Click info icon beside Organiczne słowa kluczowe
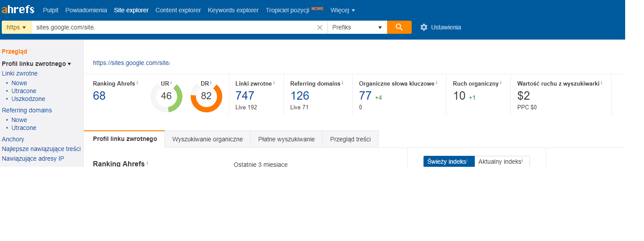Image resolution: width=644 pixels, height=241 pixels. (437, 83)
